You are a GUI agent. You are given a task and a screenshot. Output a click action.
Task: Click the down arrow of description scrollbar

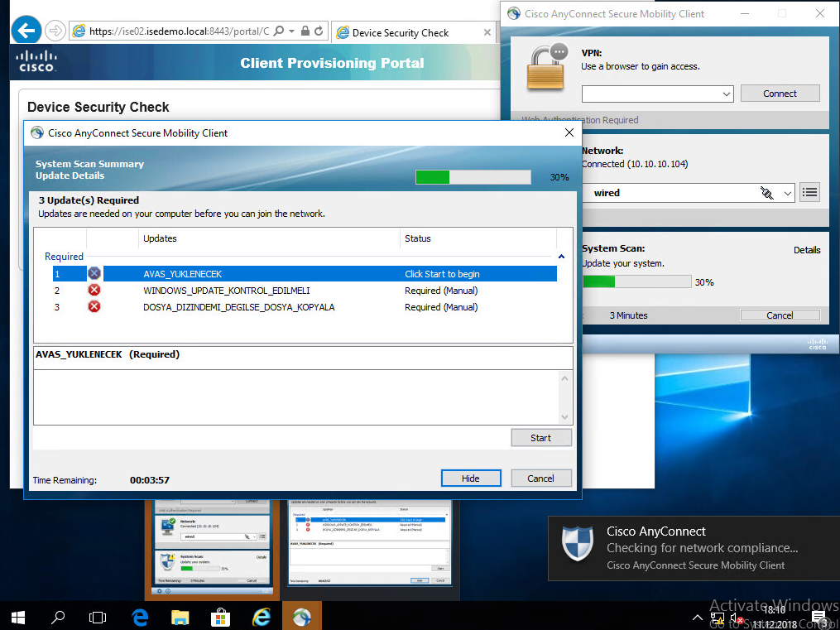point(564,416)
